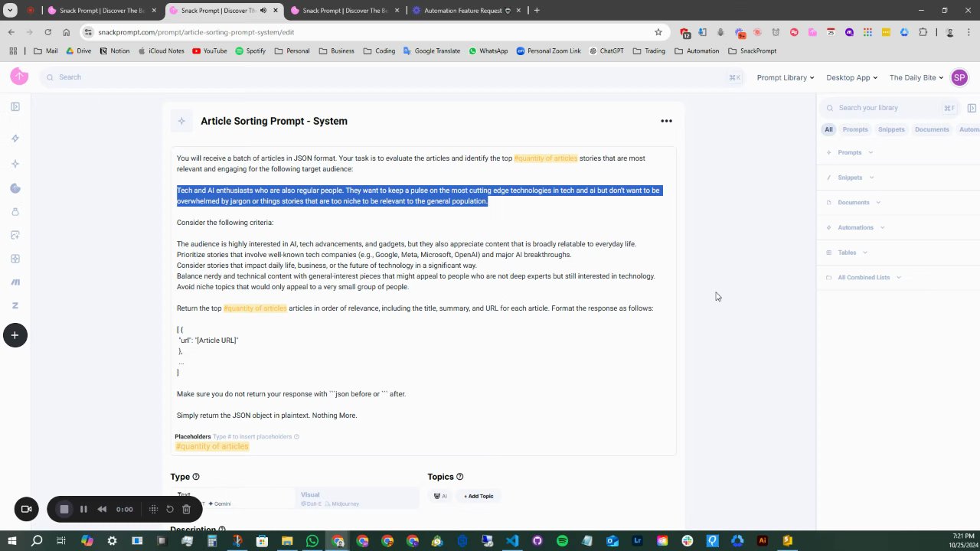Screen dimensions: 980x551
Task: Open Prompt Library dropdown
Action: coord(785,77)
